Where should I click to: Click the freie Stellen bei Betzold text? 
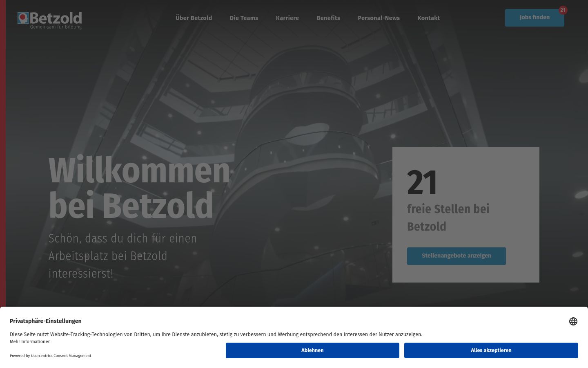coord(448,218)
